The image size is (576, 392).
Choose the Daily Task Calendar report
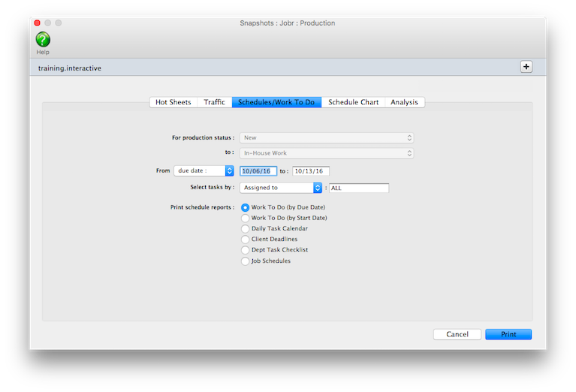tap(246, 228)
